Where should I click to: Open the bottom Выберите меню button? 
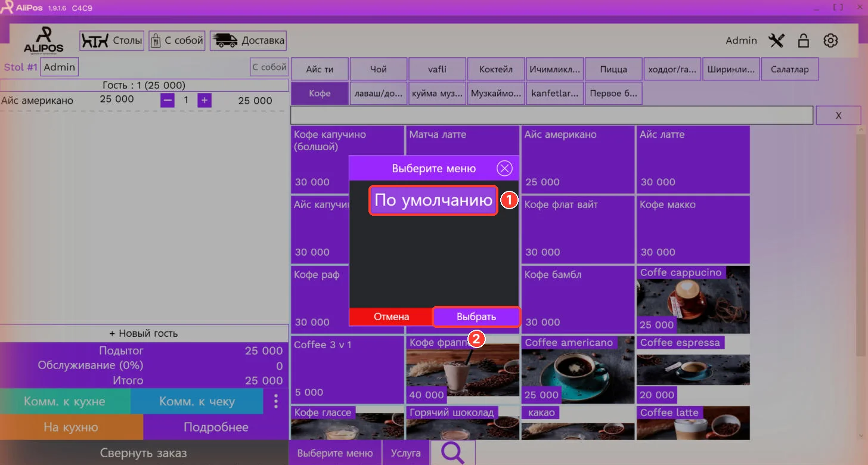tap(335, 453)
